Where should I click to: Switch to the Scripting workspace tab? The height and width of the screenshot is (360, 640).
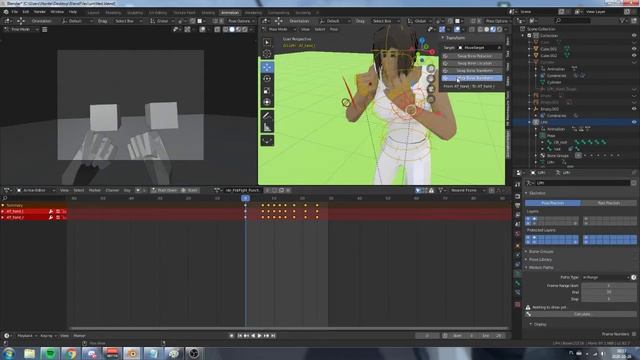coord(303,13)
